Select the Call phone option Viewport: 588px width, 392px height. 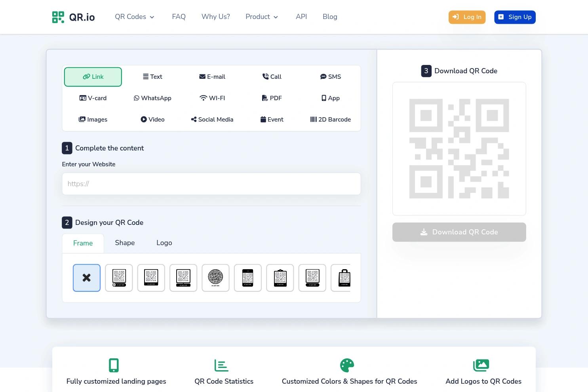click(272, 77)
